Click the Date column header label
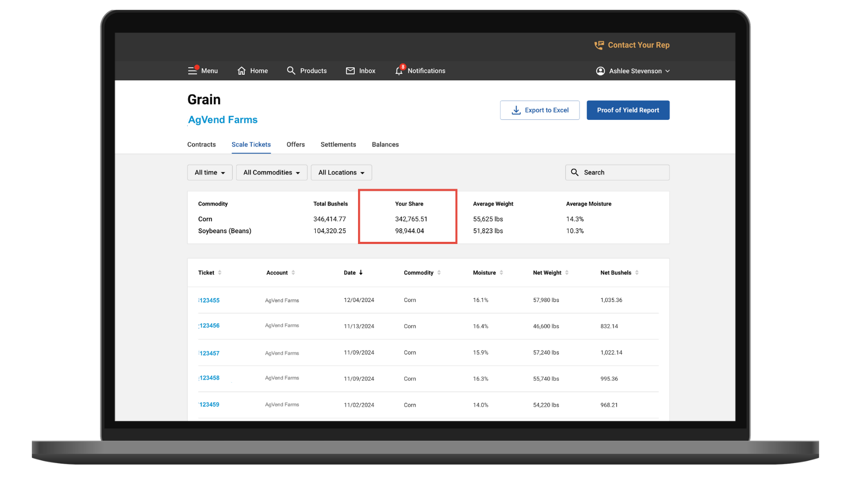This screenshot has height=488, width=868. tap(350, 273)
